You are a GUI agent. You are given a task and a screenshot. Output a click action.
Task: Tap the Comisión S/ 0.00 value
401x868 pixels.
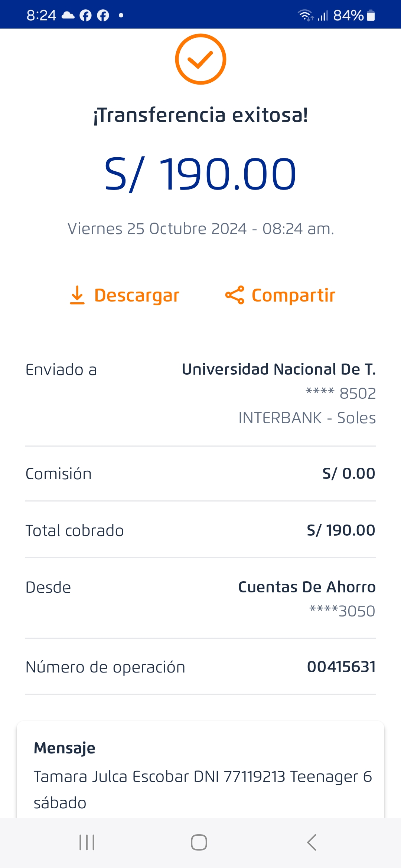point(348,474)
